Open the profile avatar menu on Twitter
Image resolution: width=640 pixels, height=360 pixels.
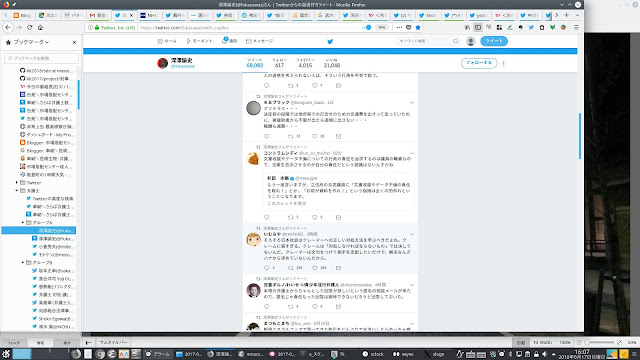[471, 41]
